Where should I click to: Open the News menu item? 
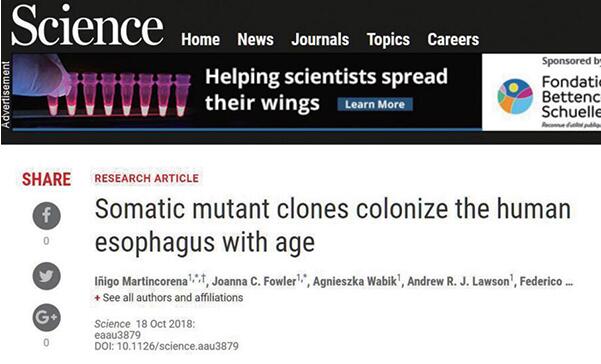click(255, 39)
